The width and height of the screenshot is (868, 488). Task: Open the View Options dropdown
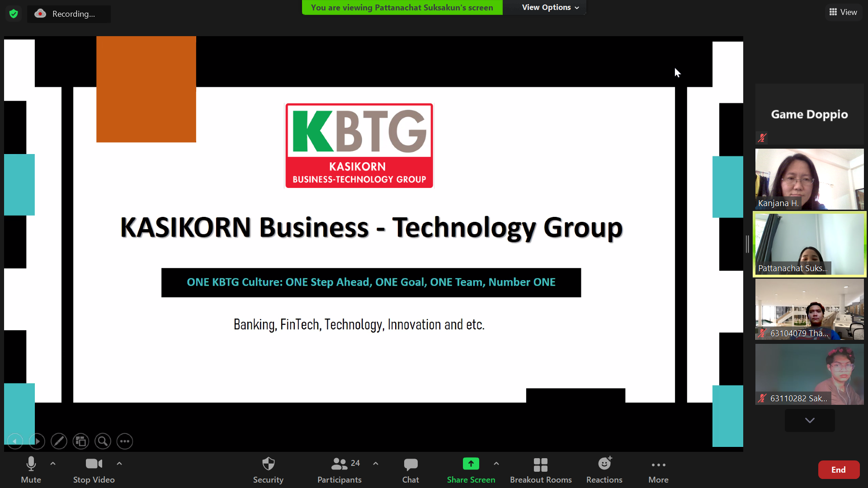(550, 7)
